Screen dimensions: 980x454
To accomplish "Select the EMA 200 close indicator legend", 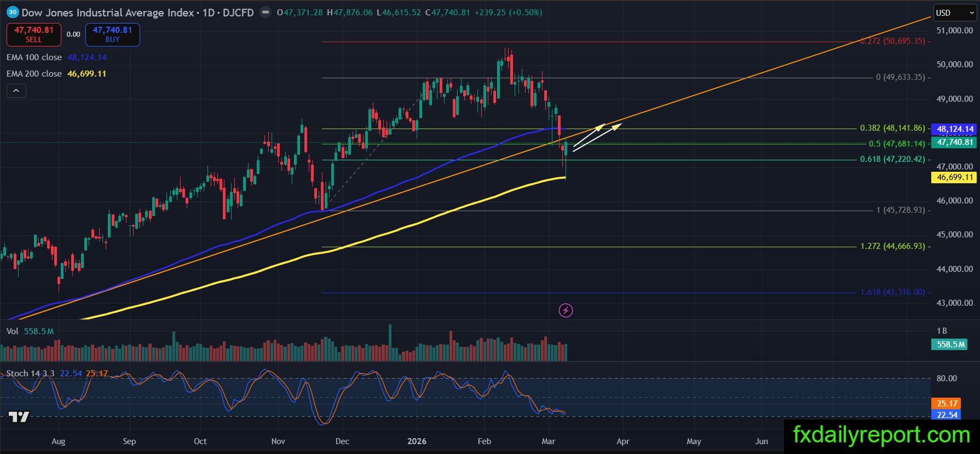I will (34, 74).
